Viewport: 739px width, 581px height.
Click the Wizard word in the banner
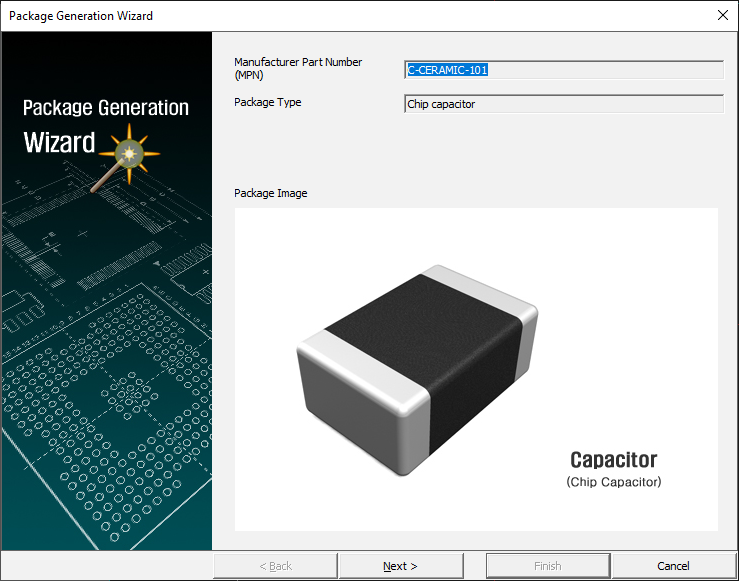59,143
